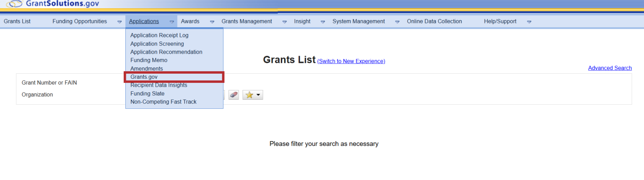Select Grants.gov from Applications menu
The width and height of the screenshot is (644, 180).
(x=144, y=77)
